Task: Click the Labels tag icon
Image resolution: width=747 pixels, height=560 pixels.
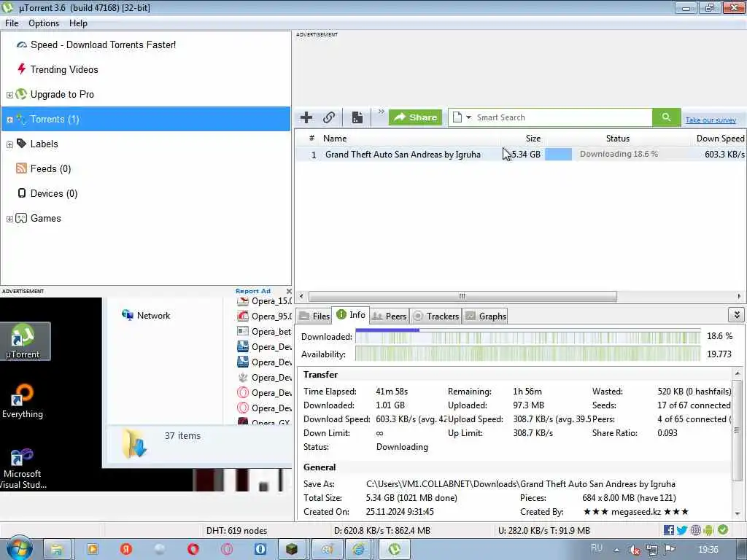Action: pyautogui.click(x=21, y=144)
